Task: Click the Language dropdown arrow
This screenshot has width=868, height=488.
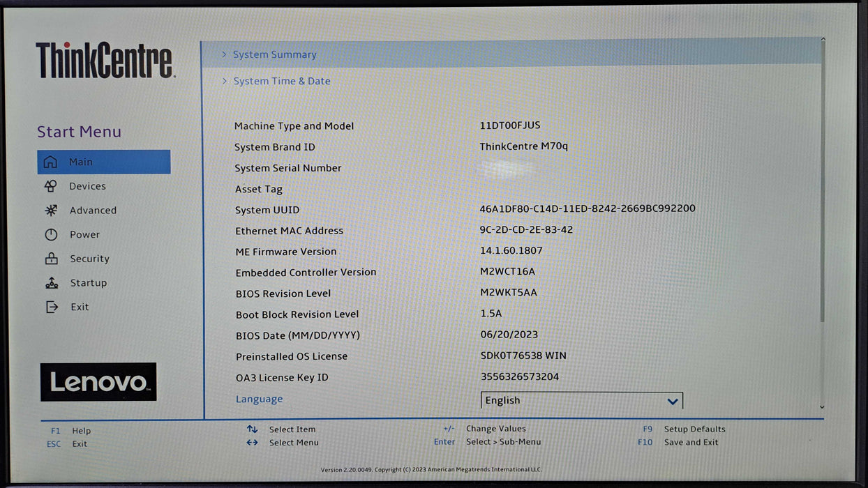Action: click(x=673, y=401)
